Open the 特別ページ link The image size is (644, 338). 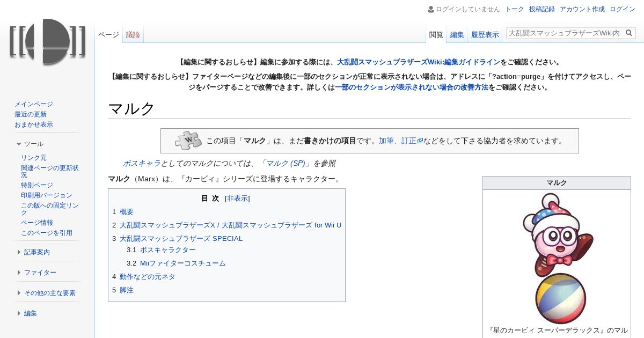click(x=37, y=185)
